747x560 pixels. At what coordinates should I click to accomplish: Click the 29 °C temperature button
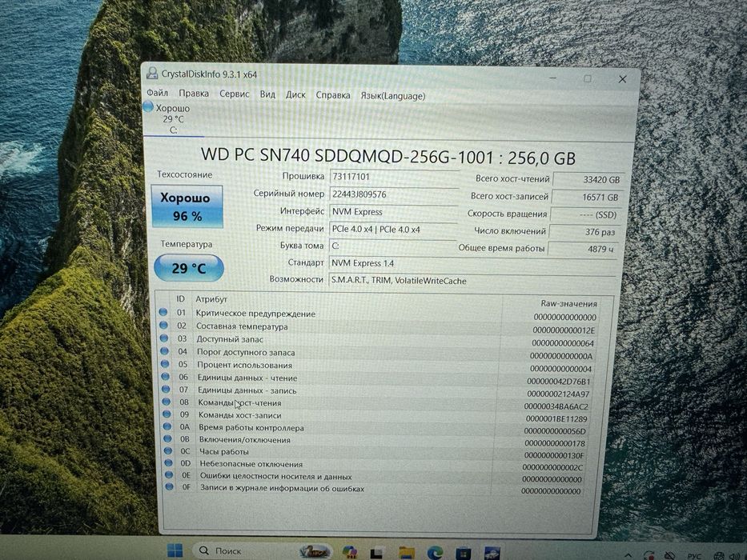[x=189, y=268]
